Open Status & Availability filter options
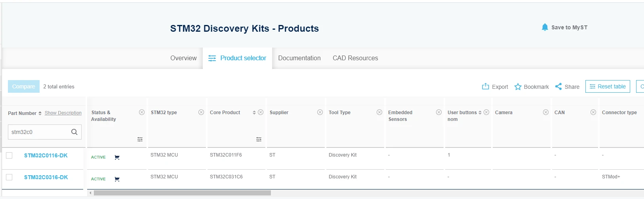The image size is (644, 199). point(140,139)
